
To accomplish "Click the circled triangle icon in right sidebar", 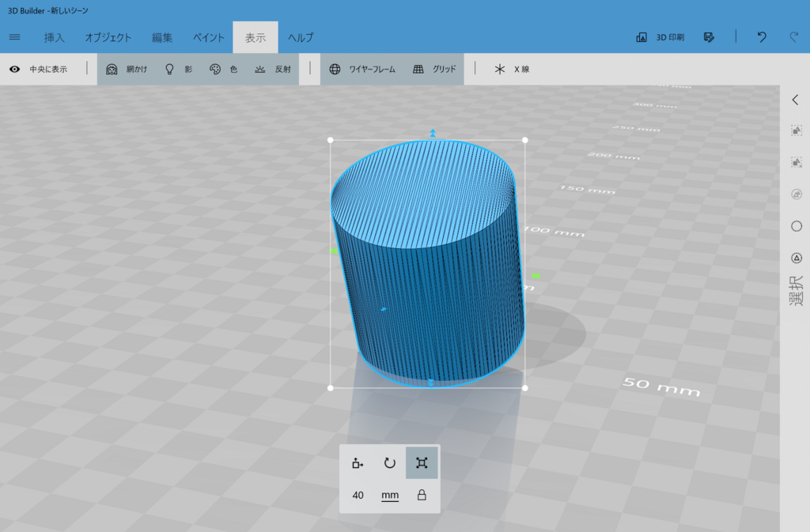I will 797,258.
